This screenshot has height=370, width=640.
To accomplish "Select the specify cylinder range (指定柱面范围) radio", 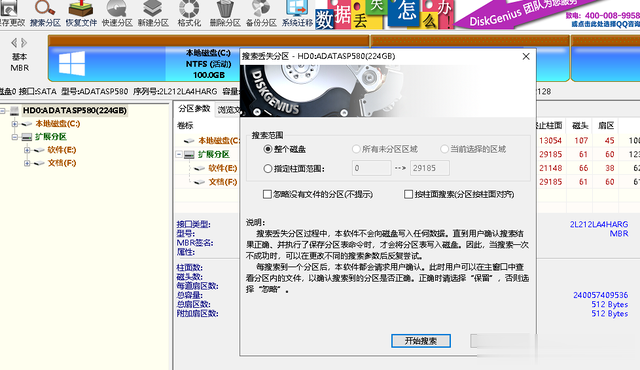I will 267,168.
